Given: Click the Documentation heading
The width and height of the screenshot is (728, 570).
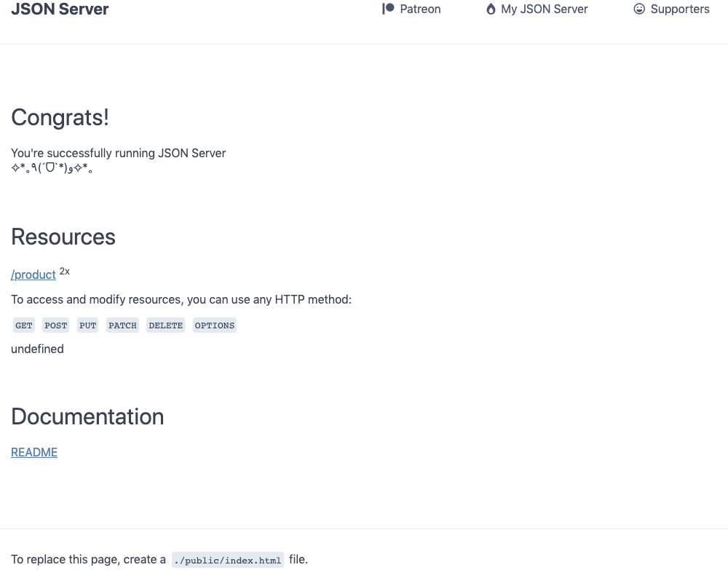Looking at the screenshot, I should click(87, 416).
